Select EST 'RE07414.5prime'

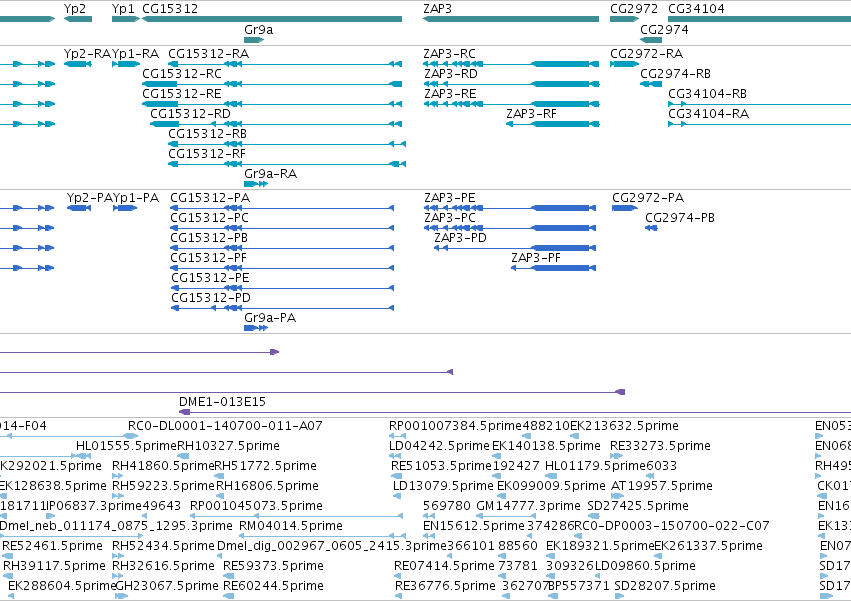tap(444, 566)
